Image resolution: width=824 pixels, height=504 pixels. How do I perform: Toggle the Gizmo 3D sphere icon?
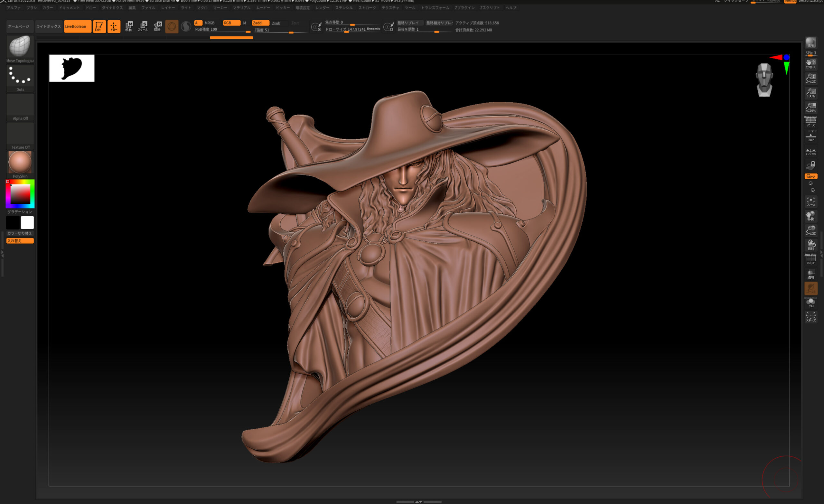point(172,26)
